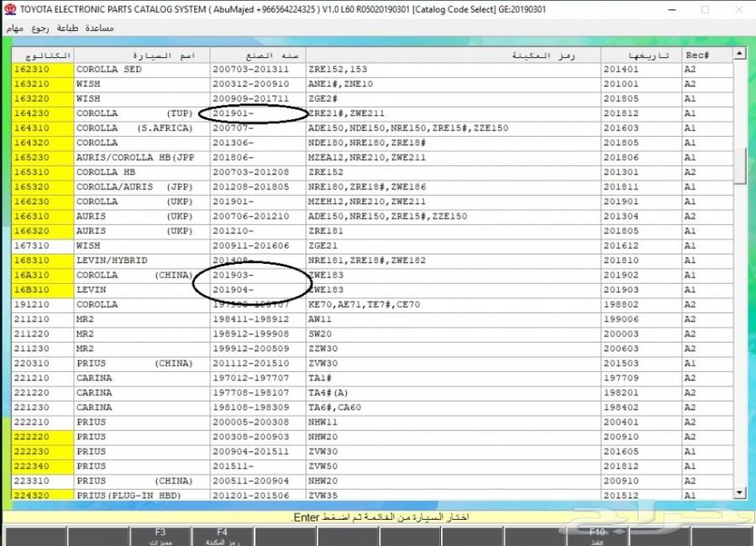Click the F10 button in bottom bar
The width and height of the screenshot is (756, 546).
pyautogui.click(x=597, y=537)
